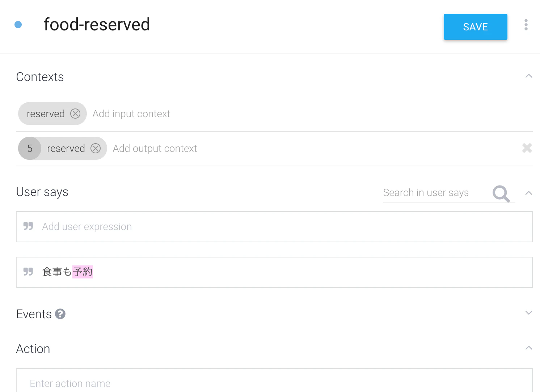The width and height of the screenshot is (540, 392).
Task: Click the SAVE button
Action: 475,27
